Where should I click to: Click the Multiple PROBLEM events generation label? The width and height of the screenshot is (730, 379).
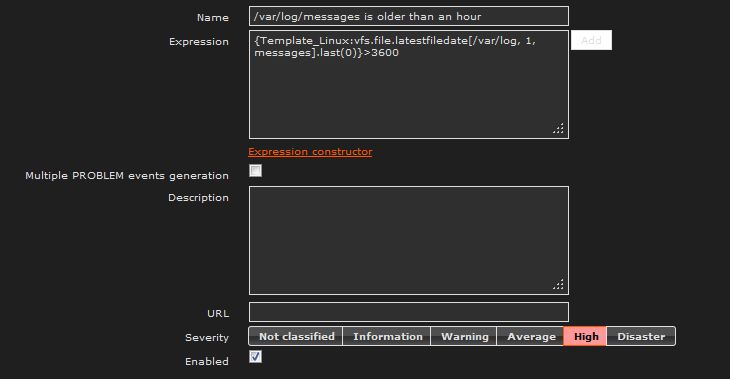[127, 176]
